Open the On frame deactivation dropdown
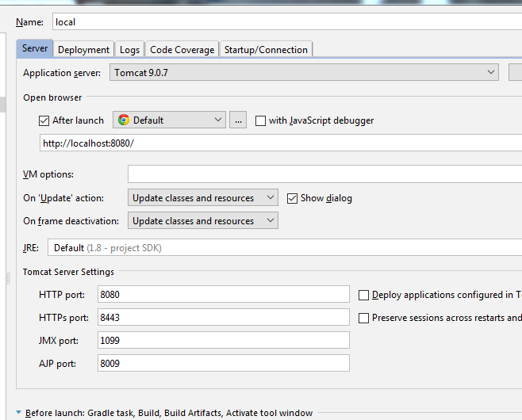Viewport: 522px width, 420px height. pos(203,221)
